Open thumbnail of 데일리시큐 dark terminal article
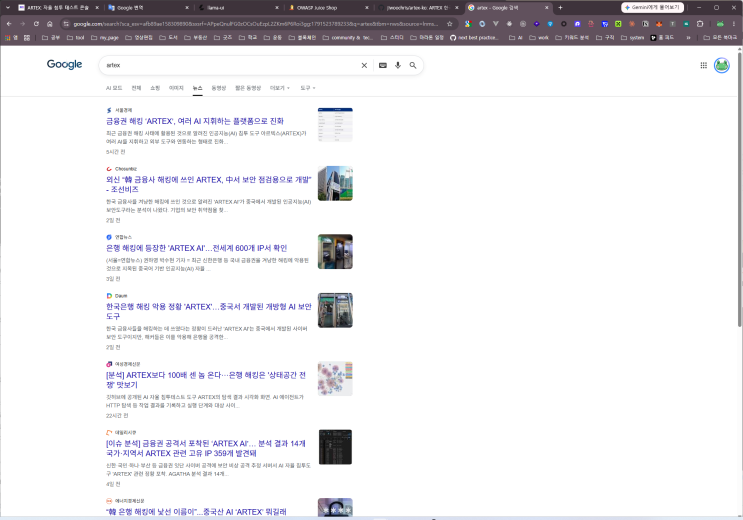This screenshot has height=520, width=743. tap(335, 447)
